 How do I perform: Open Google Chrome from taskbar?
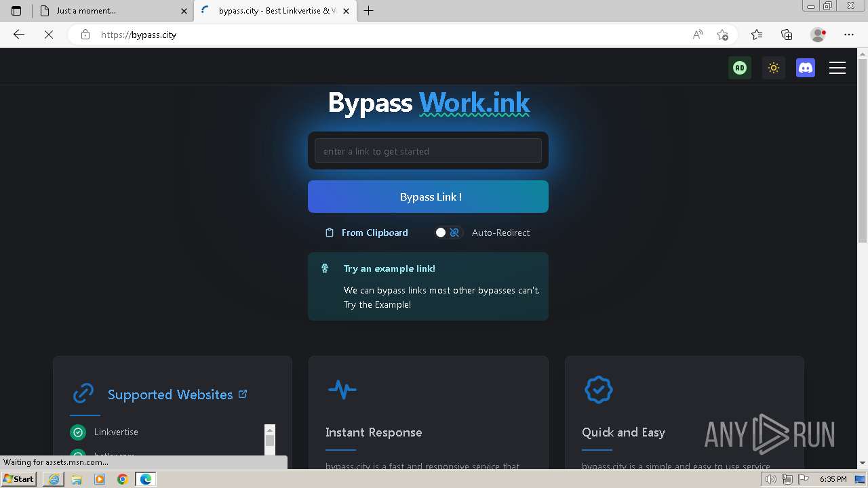[123, 479]
